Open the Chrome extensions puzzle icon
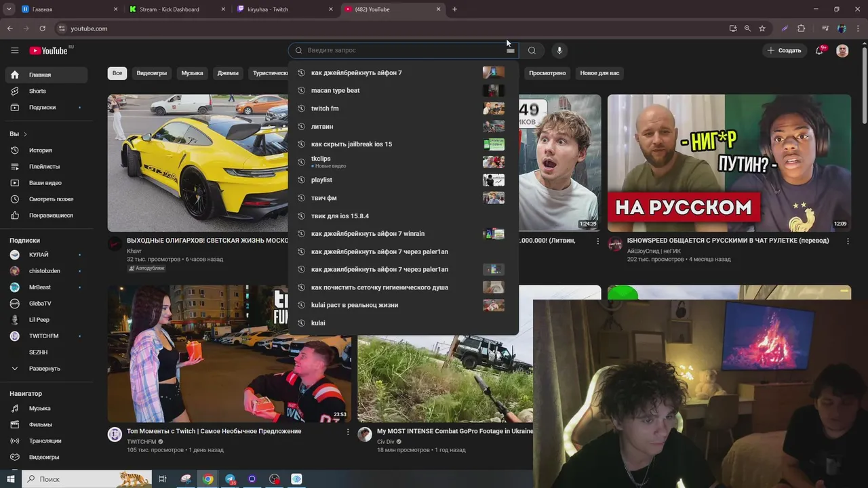The height and width of the screenshot is (488, 868). click(x=801, y=28)
